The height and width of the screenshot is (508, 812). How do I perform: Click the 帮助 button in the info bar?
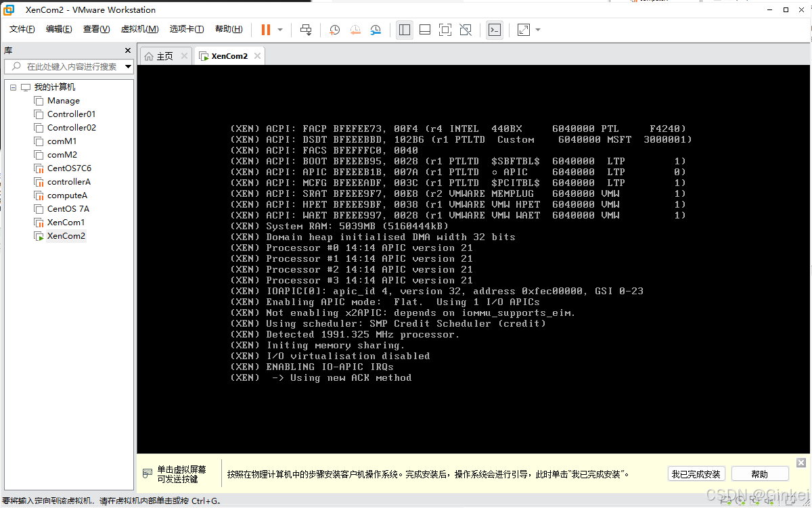click(760, 474)
